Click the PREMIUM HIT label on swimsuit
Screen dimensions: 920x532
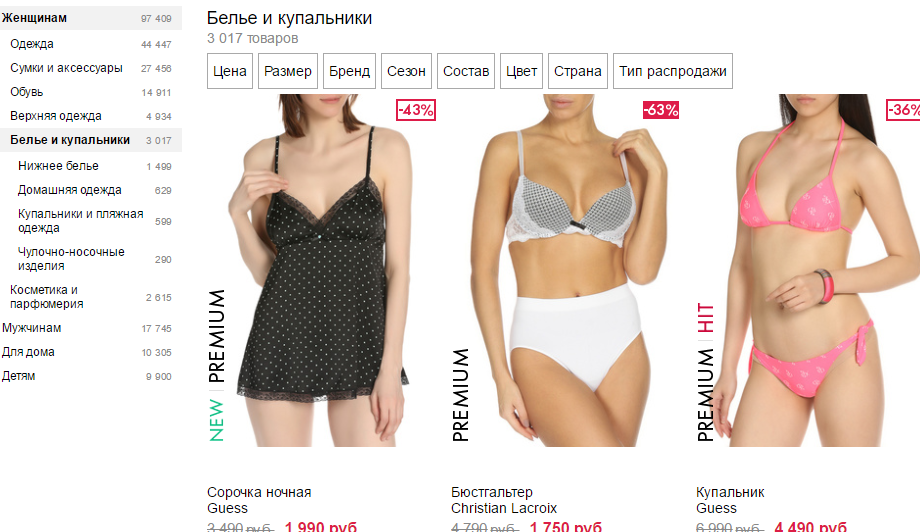pos(705,372)
